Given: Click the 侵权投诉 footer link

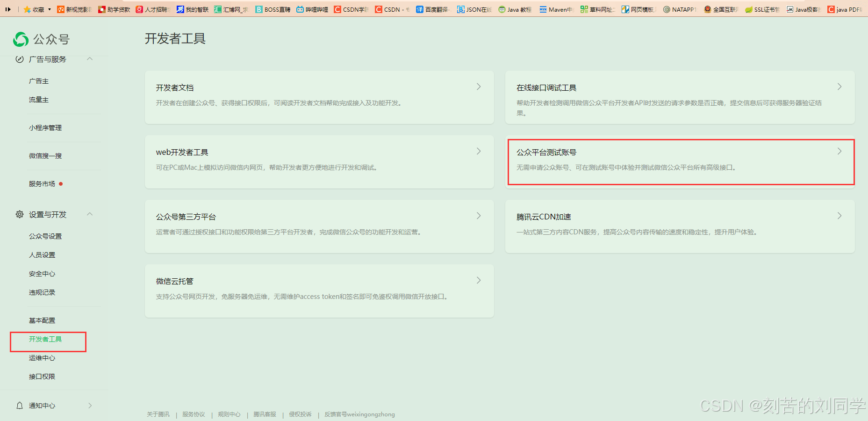Looking at the screenshot, I should pos(300,414).
